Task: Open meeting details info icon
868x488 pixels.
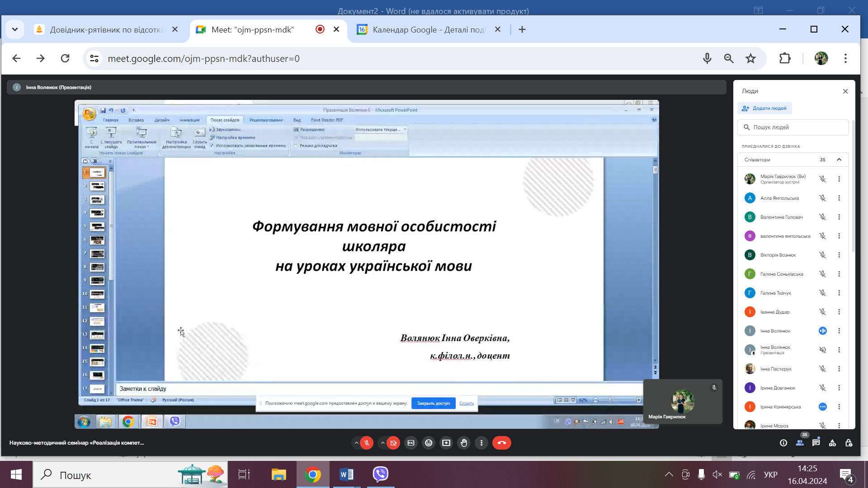Action: 783,443
